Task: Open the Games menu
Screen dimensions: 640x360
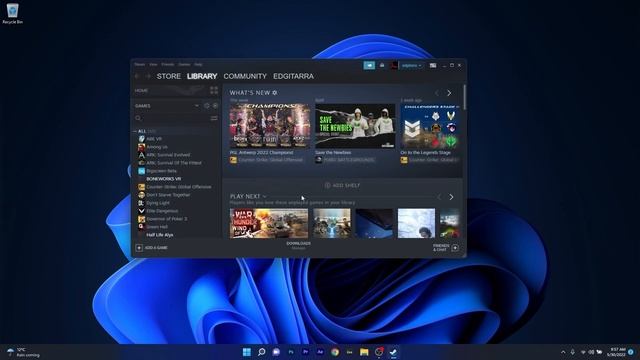Action: (x=184, y=64)
